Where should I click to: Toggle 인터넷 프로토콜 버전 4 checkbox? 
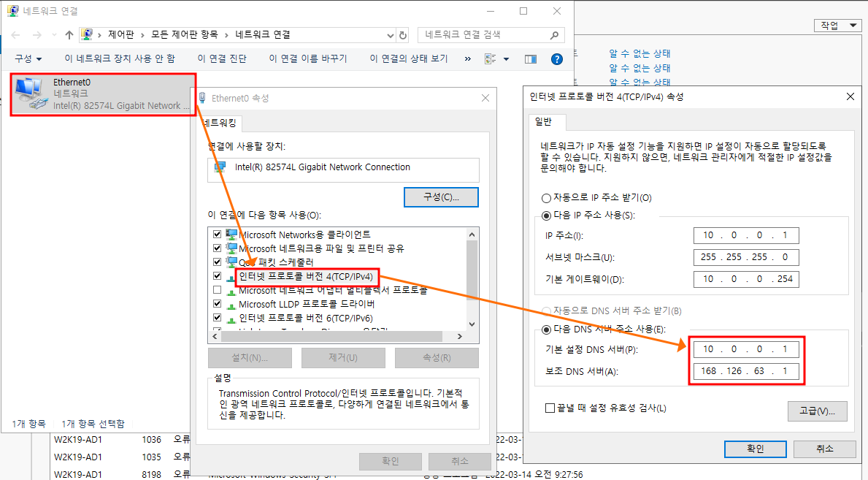point(217,276)
